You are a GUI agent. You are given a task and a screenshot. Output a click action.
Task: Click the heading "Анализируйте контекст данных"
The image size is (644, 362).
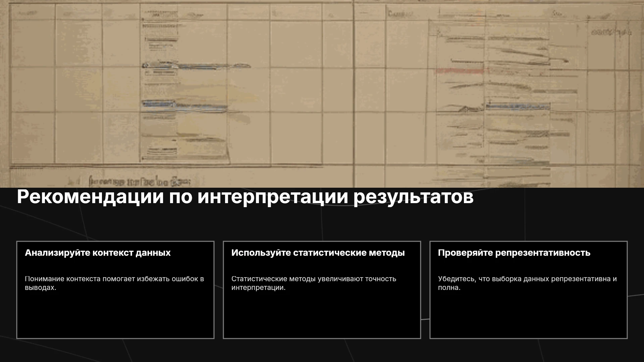point(98,253)
